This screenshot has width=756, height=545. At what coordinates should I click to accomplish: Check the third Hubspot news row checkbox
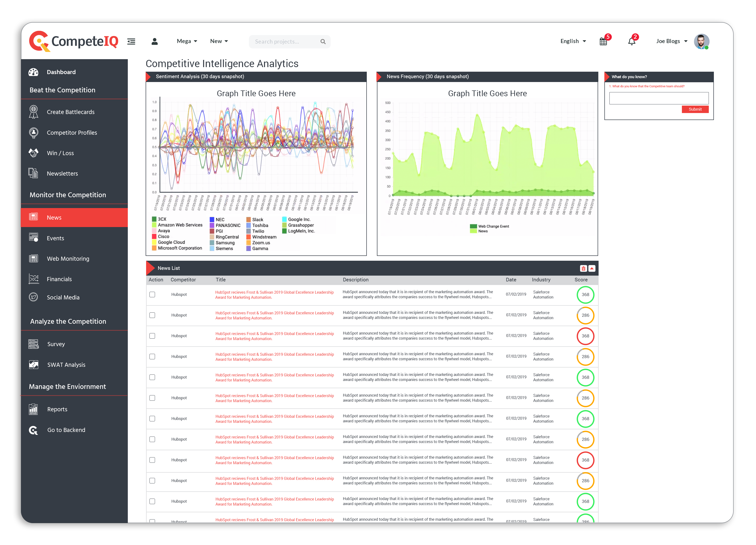click(152, 336)
